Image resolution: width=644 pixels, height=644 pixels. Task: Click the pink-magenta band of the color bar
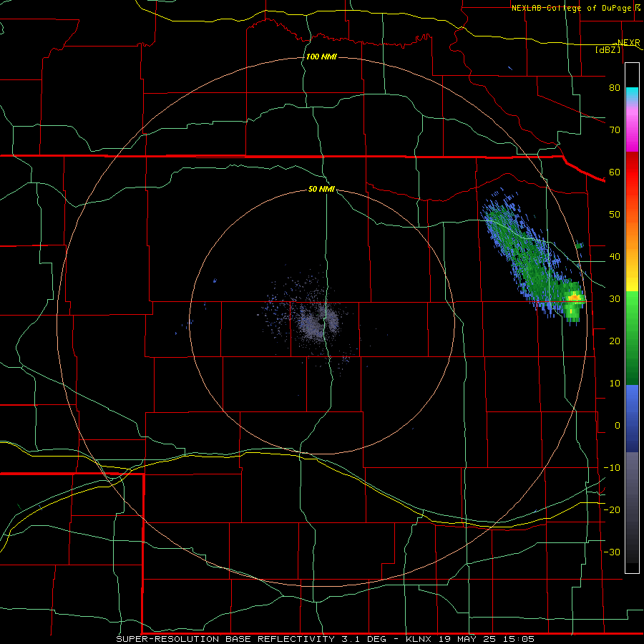[x=632, y=128]
